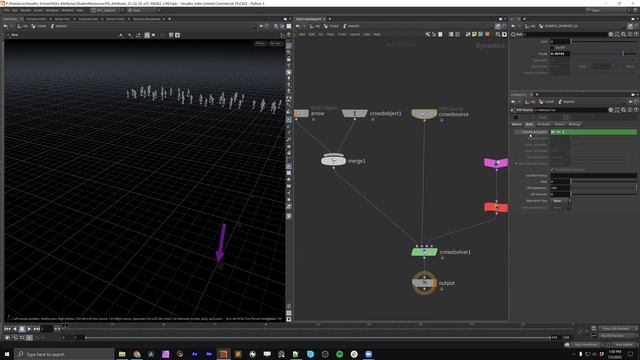Viewport: 640px width, 360px height.
Task: Click the play forward button
Action: 29,329
